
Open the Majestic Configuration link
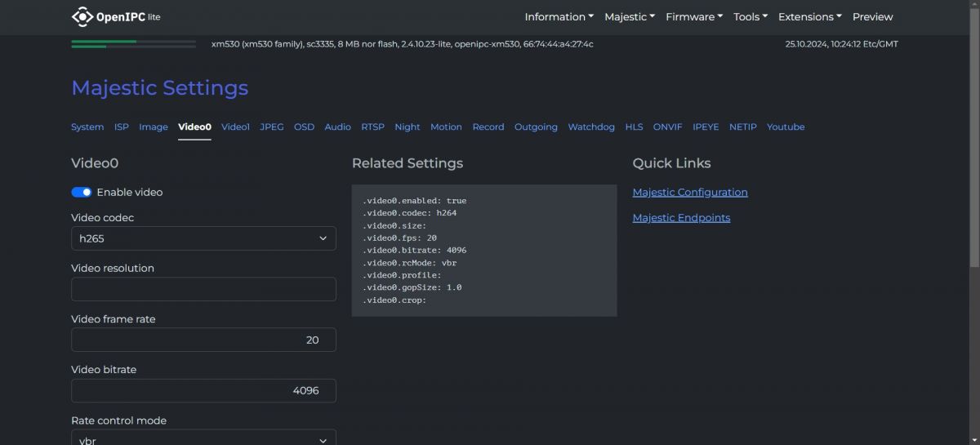tap(690, 192)
